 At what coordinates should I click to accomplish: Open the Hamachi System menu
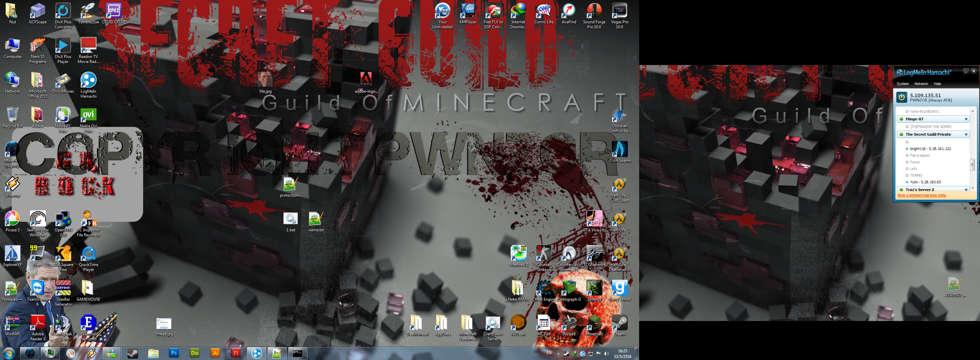[902, 84]
